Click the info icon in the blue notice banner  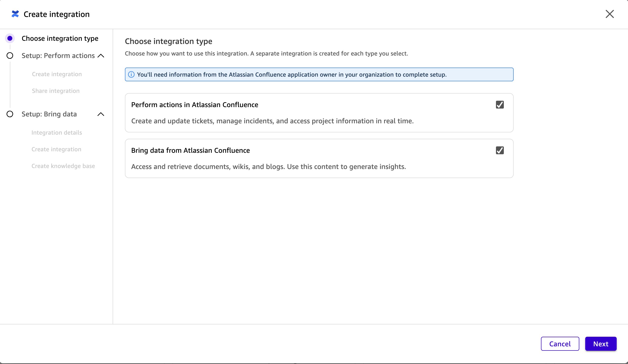[x=131, y=74]
